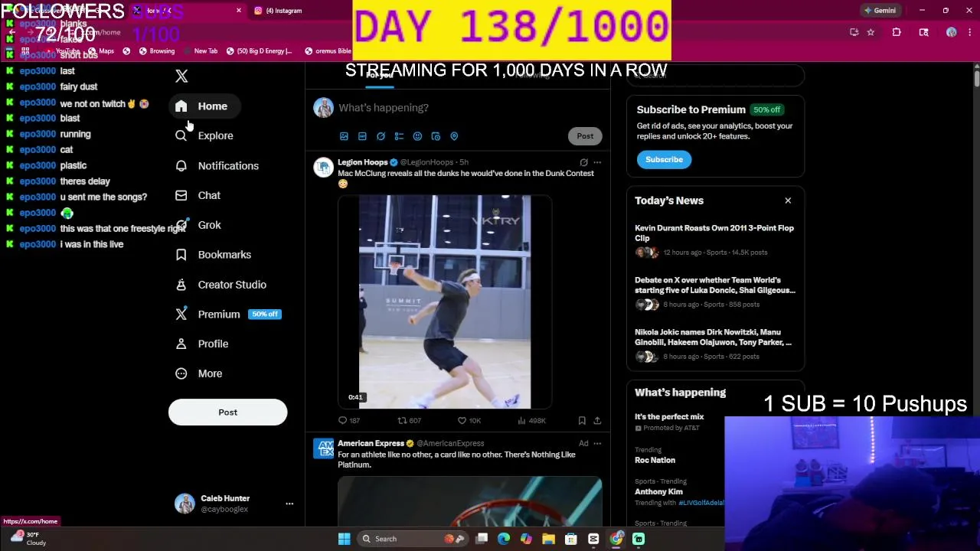The height and width of the screenshot is (551, 980).
Task: Open the oremus Bible bookmark
Action: pos(328,51)
